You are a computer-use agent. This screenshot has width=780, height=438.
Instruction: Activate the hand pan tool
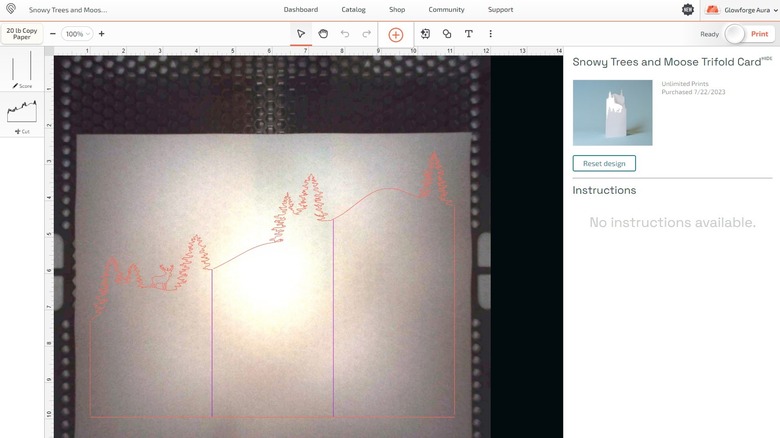pos(323,34)
